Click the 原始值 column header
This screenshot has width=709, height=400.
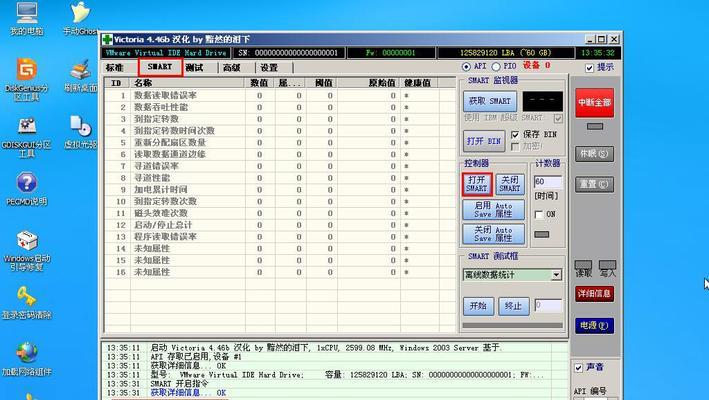[x=368, y=83]
